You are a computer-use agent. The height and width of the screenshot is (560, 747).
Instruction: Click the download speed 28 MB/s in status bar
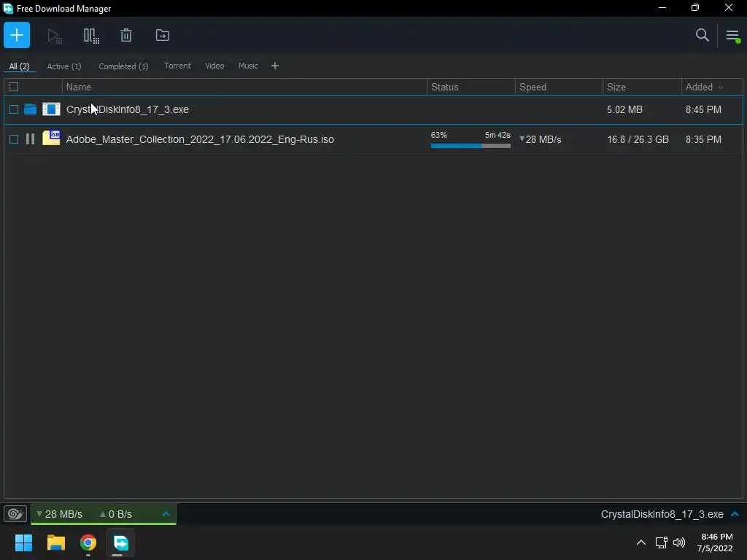(x=59, y=514)
